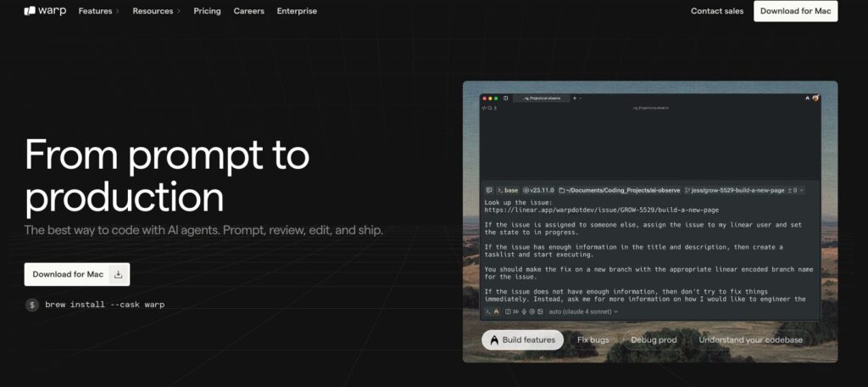Click the hero Download for Mac button
Image resolution: width=868 pixels, height=387 pixels.
[77, 274]
